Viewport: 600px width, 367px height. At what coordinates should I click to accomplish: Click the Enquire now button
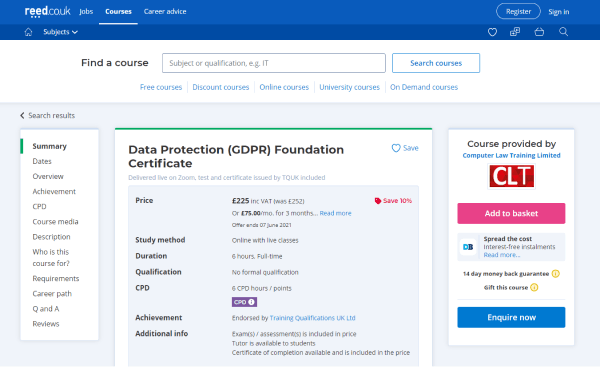(x=511, y=317)
